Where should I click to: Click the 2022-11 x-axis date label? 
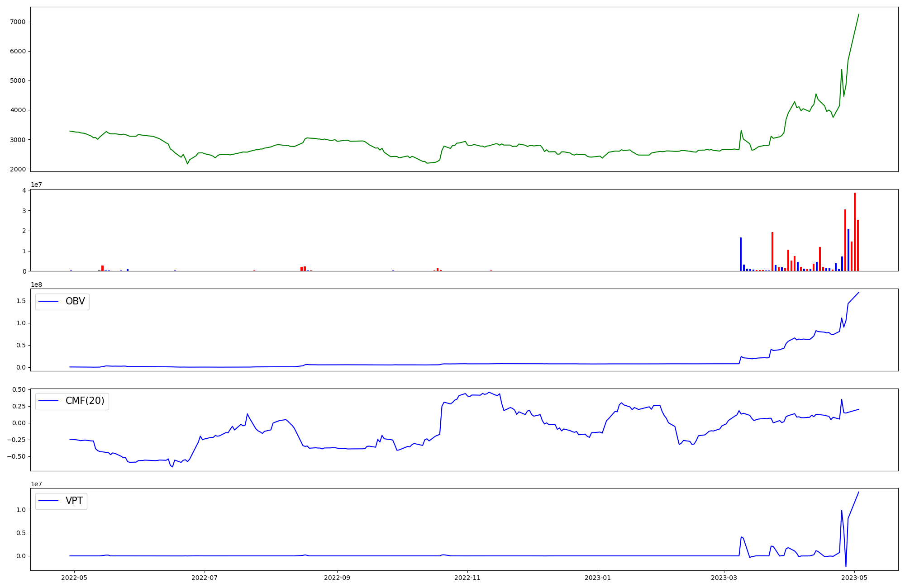click(x=467, y=578)
